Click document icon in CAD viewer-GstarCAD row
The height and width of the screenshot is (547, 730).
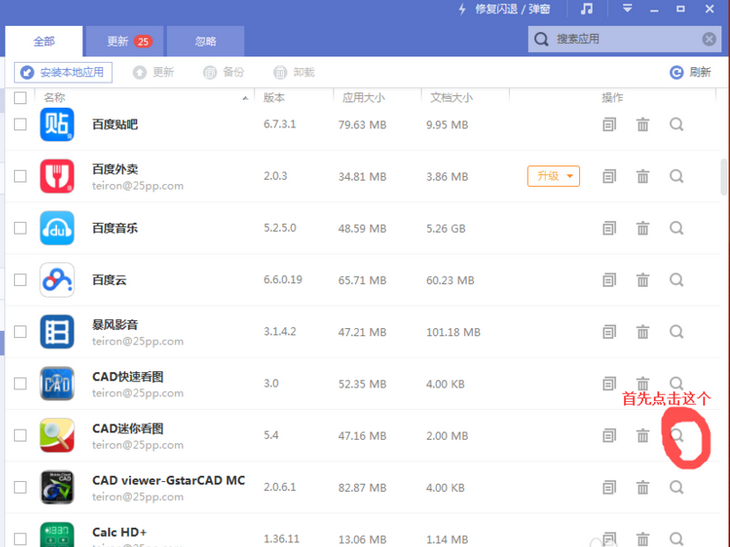click(609, 487)
